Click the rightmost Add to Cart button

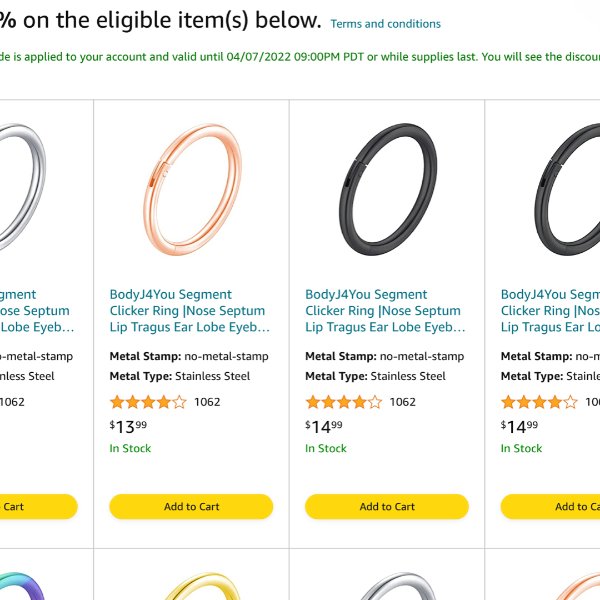pos(550,506)
